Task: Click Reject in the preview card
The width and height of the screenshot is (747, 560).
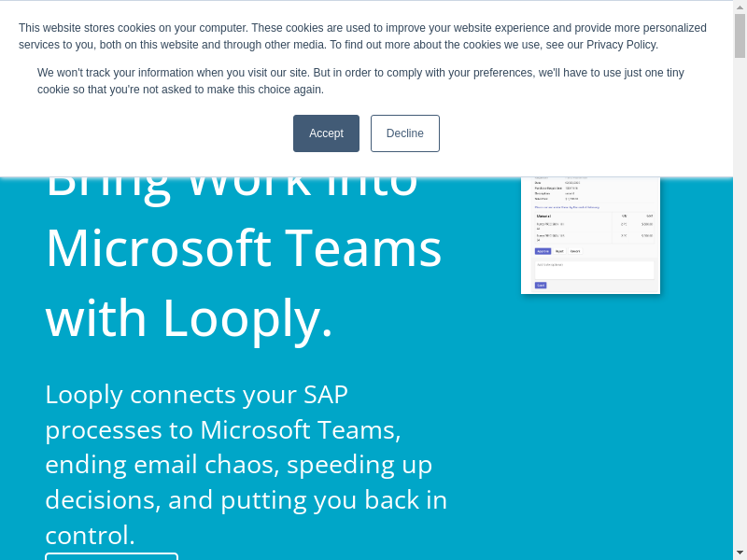Action: point(559,251)
